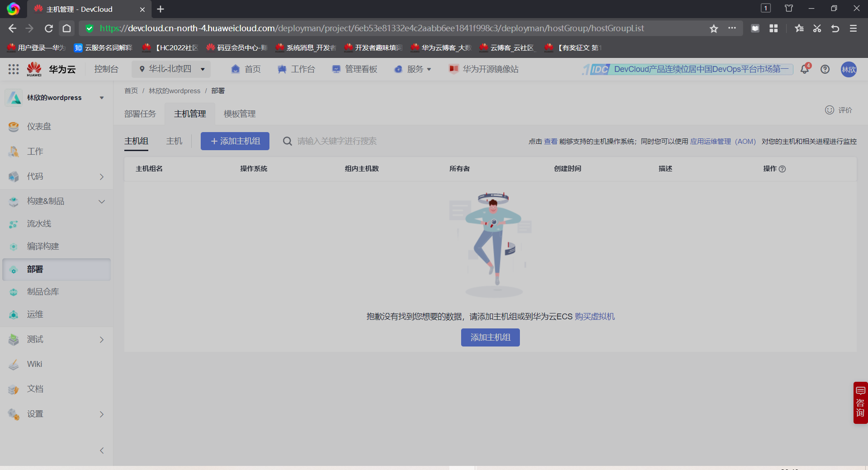
Task: Click the browser undo close tab icon
Action: click(835, 28)
